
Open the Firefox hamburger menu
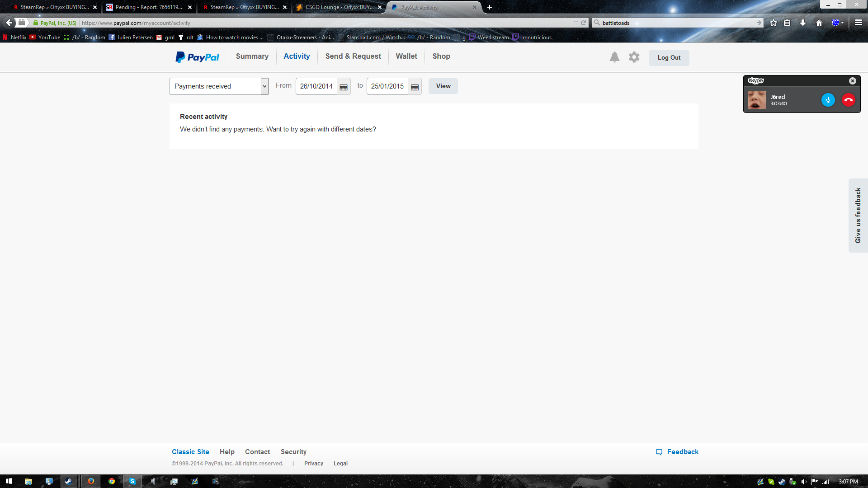click(x=858, y=23)
